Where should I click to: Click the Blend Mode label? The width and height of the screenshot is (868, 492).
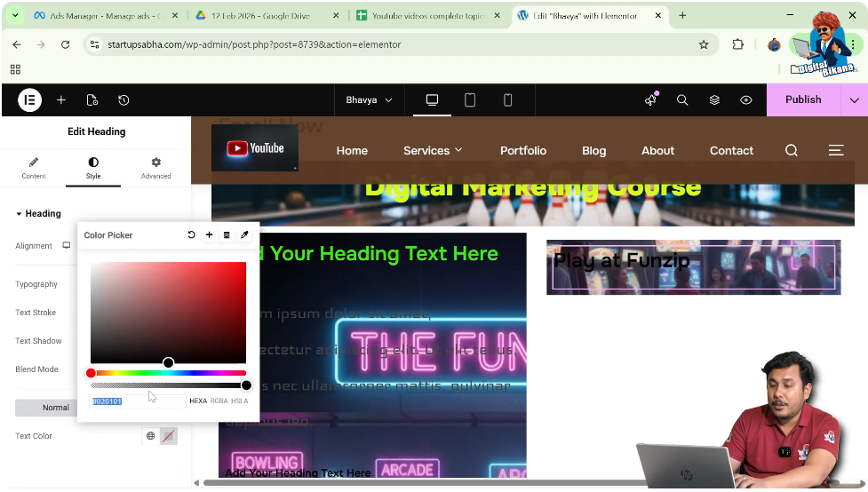click(x=36, y=369)
